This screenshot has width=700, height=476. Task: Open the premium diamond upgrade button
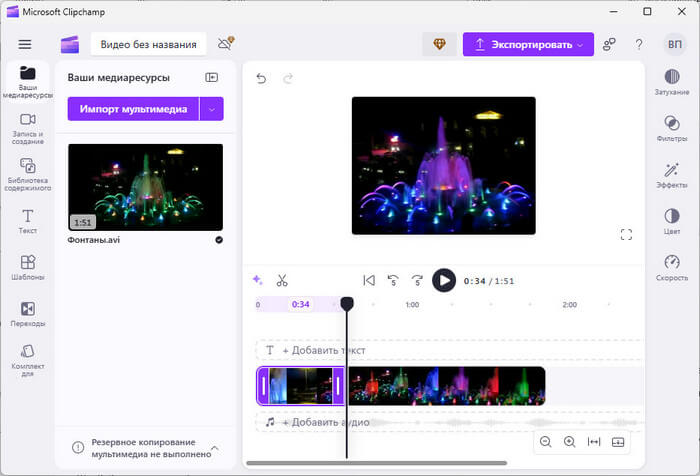click(439, 44)
